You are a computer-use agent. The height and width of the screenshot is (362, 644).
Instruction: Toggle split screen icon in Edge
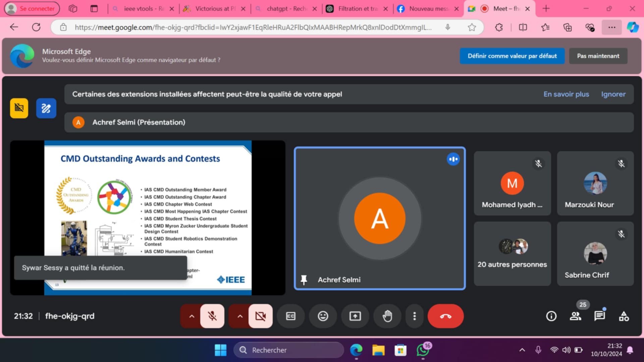pos(523,27)
